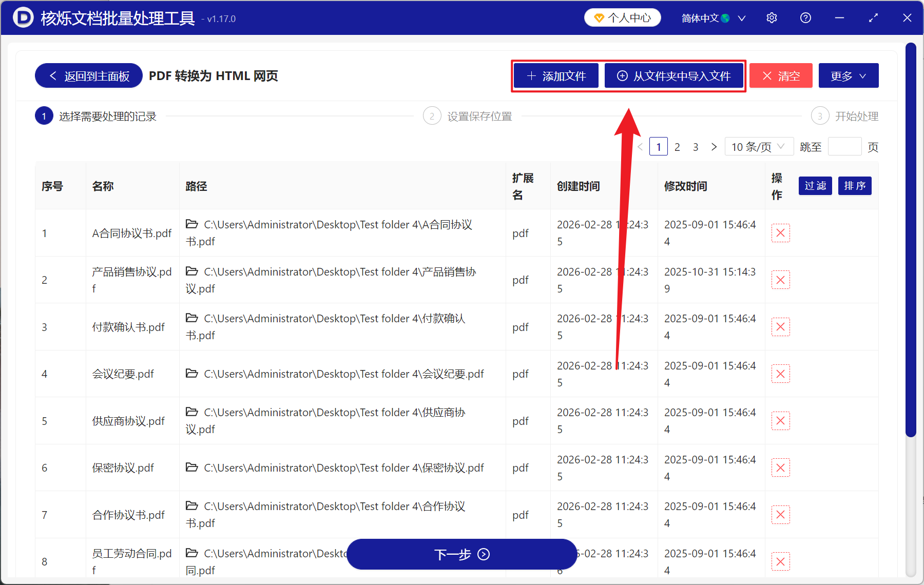Click 返回到主面板 to go back
Screen dimensions: 924x585
coord(88,75)
